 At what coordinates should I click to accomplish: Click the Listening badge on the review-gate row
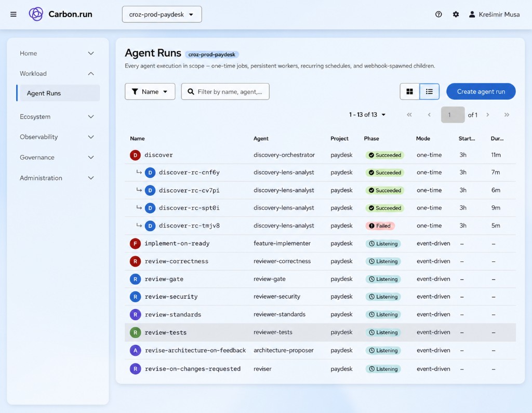pyautogui.click(x=383, y=279)
